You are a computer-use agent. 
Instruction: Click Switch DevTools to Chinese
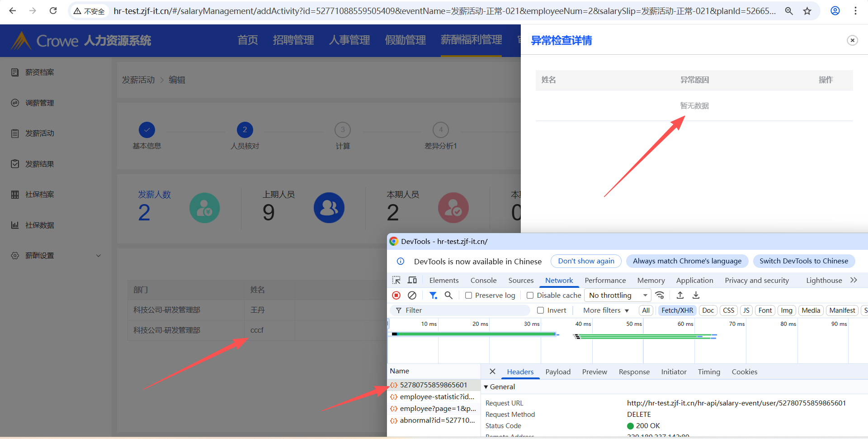tap(804, 261)
